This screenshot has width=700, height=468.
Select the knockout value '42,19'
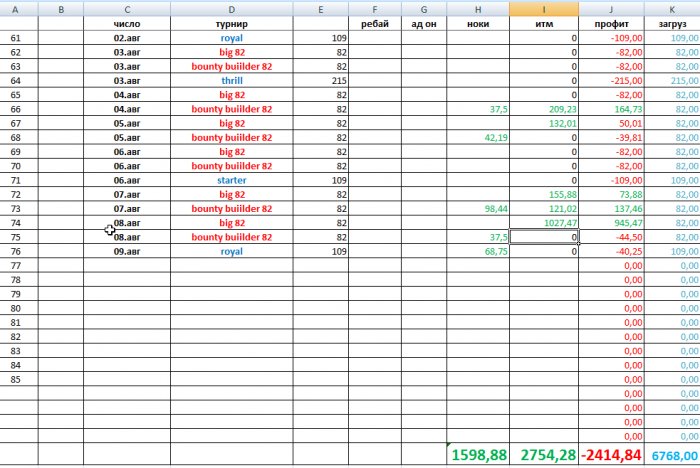pos(478,138)
